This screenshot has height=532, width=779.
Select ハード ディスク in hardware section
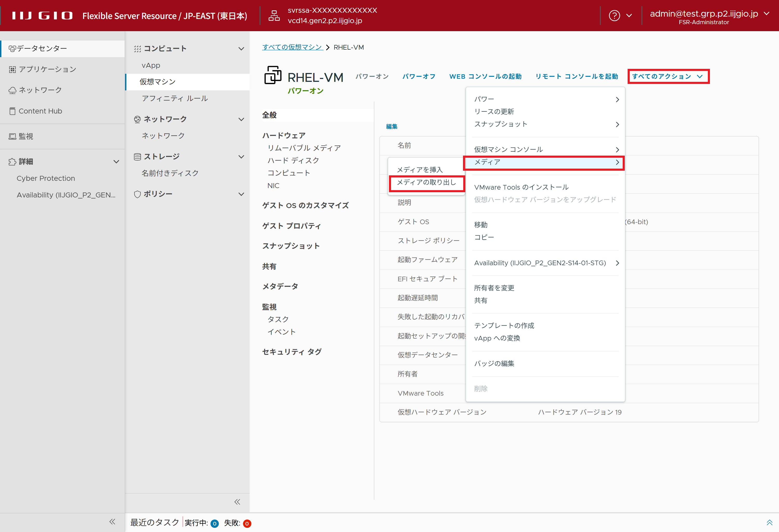(x=293, y=160)
